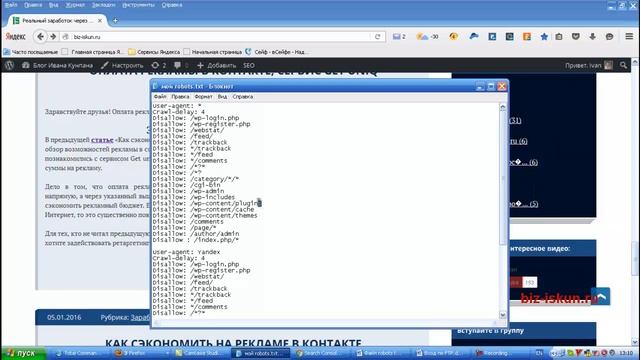Follow the 'статье' link in the article
Viewport: 640px width, 360px height.
click(102, 140)
